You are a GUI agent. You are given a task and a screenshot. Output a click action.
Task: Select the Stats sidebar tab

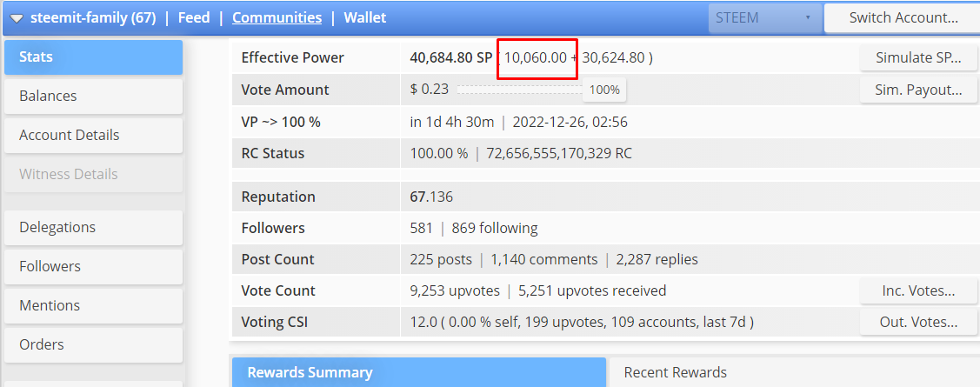click(93, 57)
